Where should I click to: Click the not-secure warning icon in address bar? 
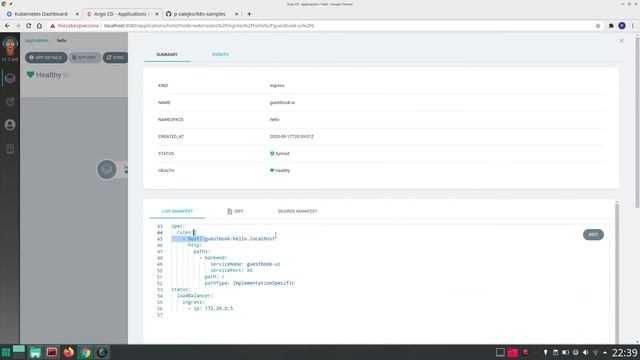tap(53, 26)
